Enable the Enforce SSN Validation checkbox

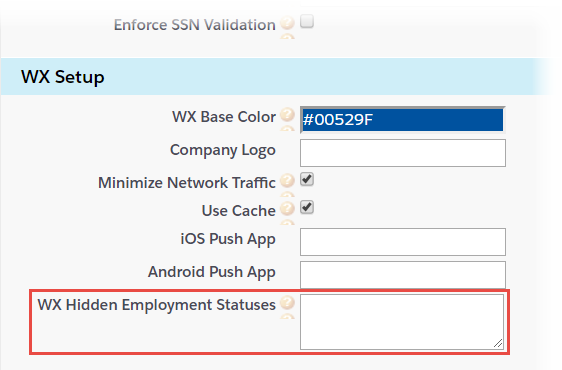[x=307, y=21]
